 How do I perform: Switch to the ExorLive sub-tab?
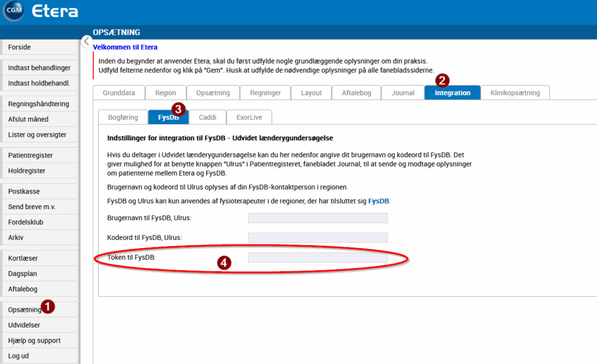pos(249,117)
